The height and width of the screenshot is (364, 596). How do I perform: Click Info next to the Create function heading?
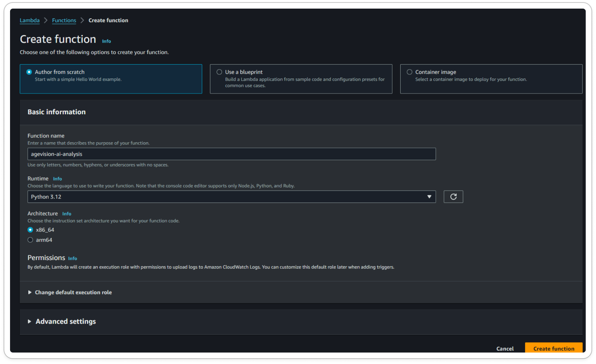point(106,41)
